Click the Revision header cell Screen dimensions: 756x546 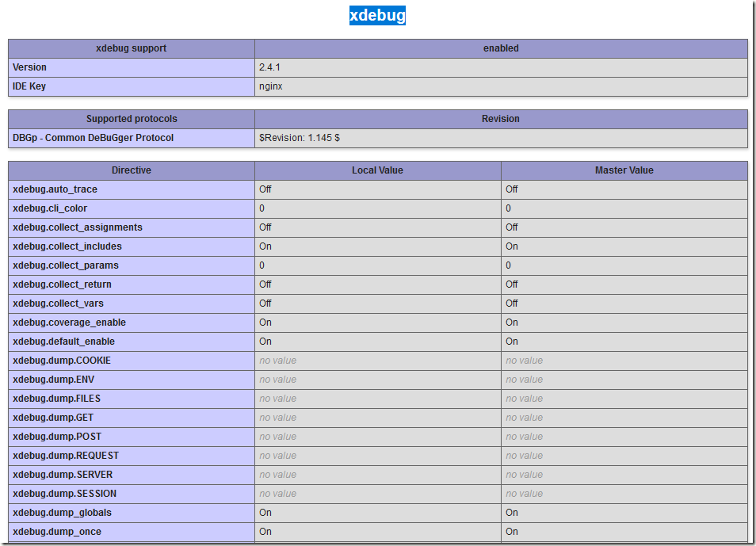coord(501,119)
